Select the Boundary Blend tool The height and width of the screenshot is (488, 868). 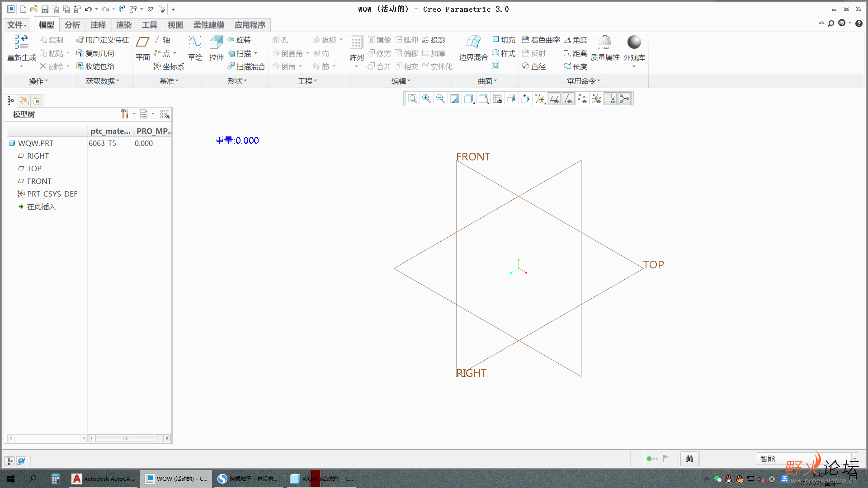pyautogui.click(x=473, y=48)
